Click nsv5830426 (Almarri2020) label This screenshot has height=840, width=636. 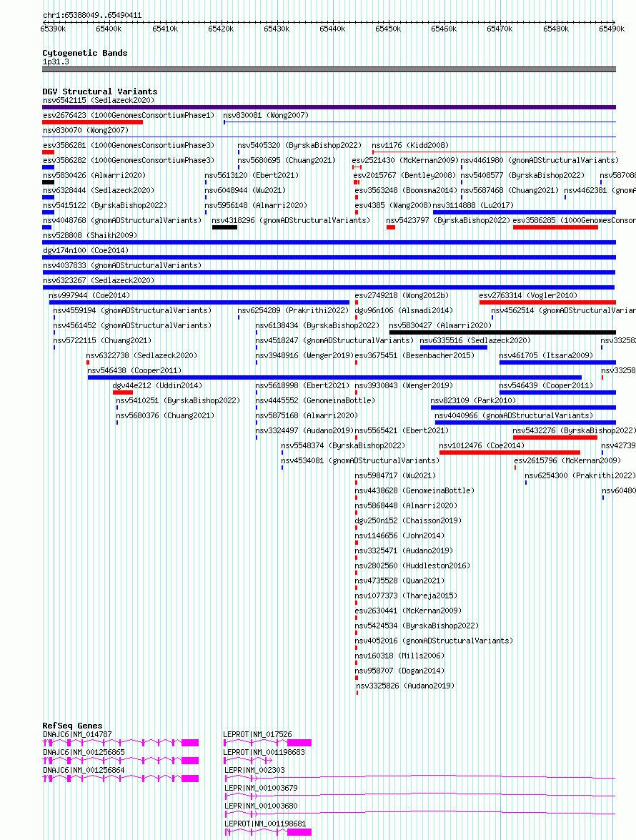[x=94, y=175]
